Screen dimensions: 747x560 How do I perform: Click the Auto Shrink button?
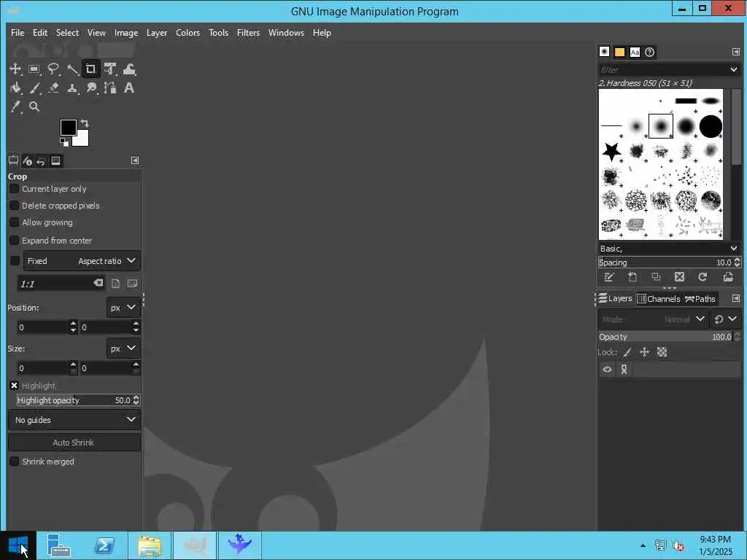click(74, 443)
